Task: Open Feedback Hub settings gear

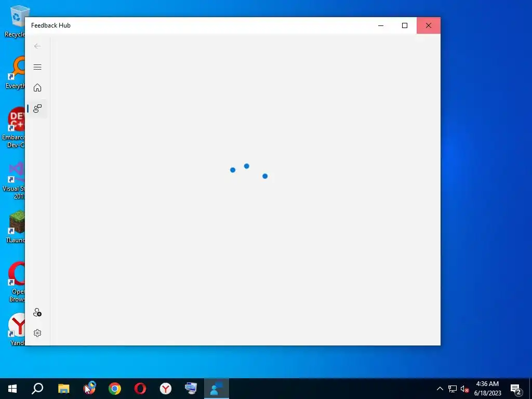Action: (x=37, y=333)
